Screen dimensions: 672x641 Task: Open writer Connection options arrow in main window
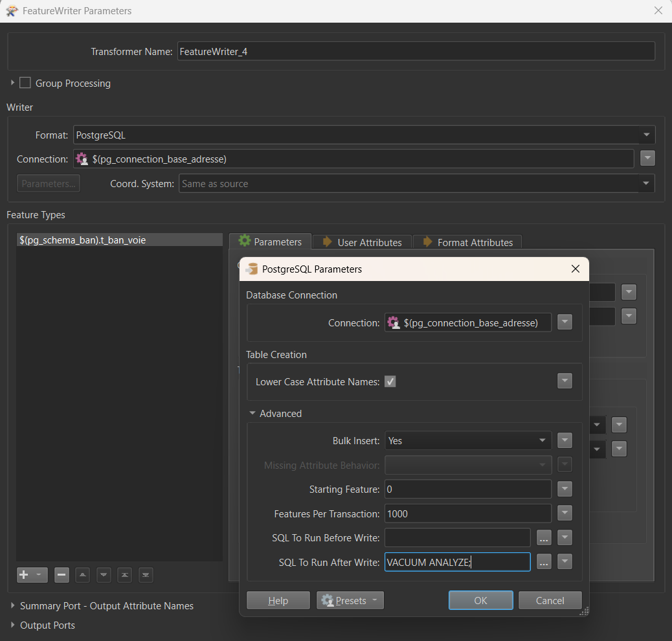tap(647, 158)
